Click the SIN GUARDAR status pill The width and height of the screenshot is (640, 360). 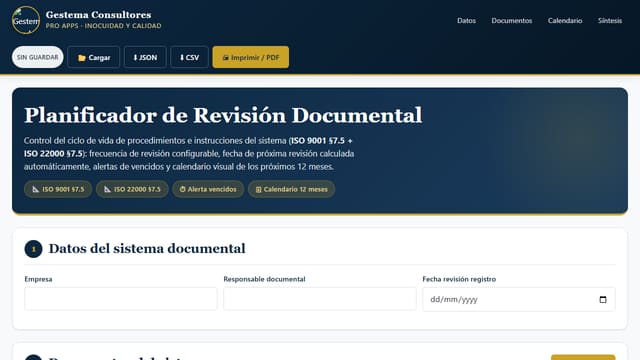point(38,57)
